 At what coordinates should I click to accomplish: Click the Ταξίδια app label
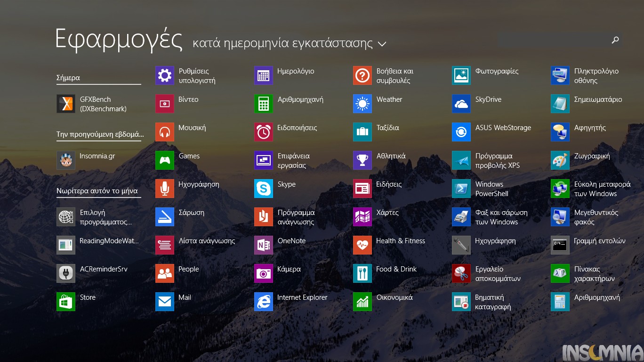(x=387, y=128)
